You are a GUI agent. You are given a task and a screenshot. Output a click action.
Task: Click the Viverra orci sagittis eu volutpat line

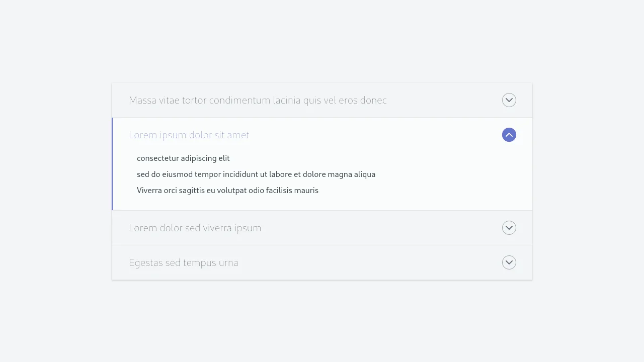(x=227, y=191)
